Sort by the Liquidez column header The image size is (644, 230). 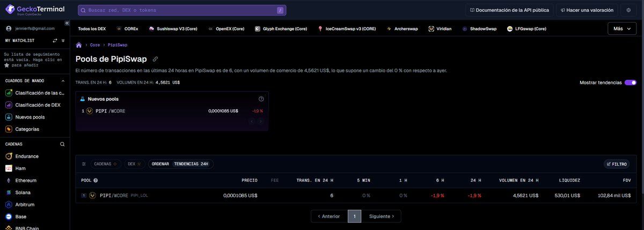(x=569, y=181)
